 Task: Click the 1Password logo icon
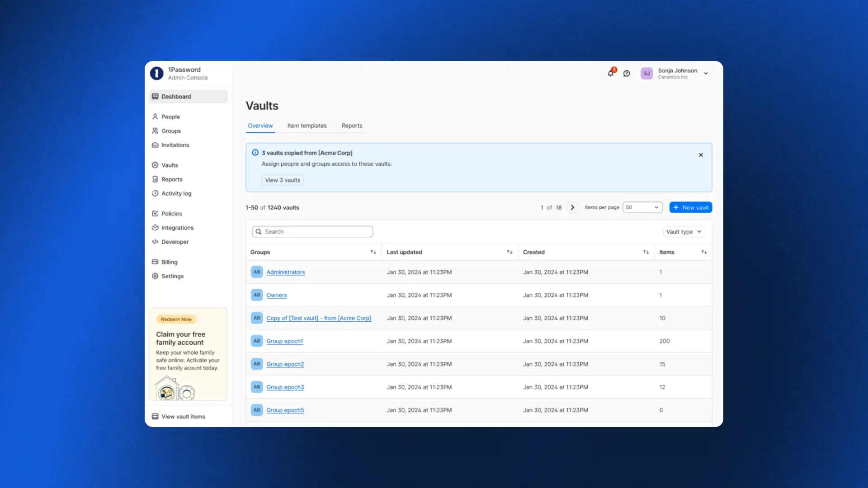click(156, 73)
